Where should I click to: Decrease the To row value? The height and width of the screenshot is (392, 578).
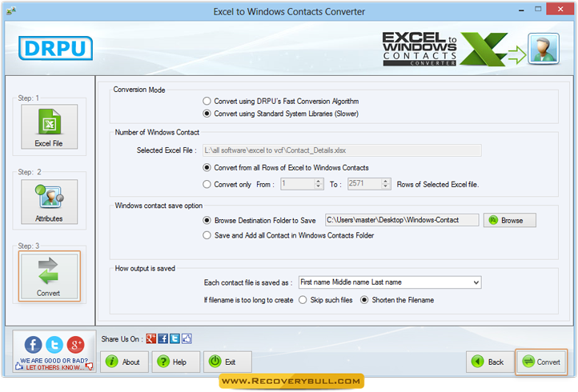[386, 186]
